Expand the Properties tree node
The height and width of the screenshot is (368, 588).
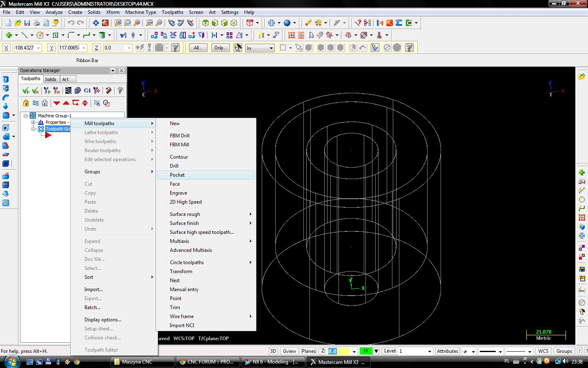(x=33, y=122)
